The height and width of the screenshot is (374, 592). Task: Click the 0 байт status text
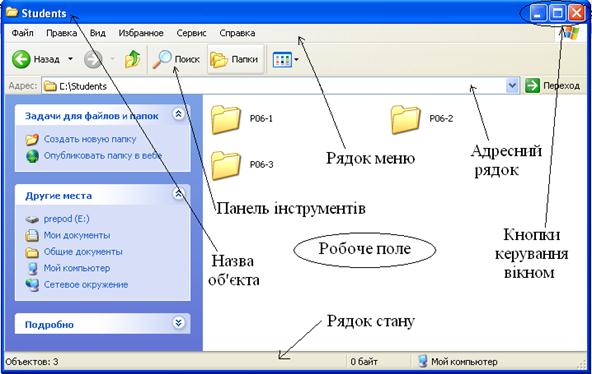click(x=364, y=362)
